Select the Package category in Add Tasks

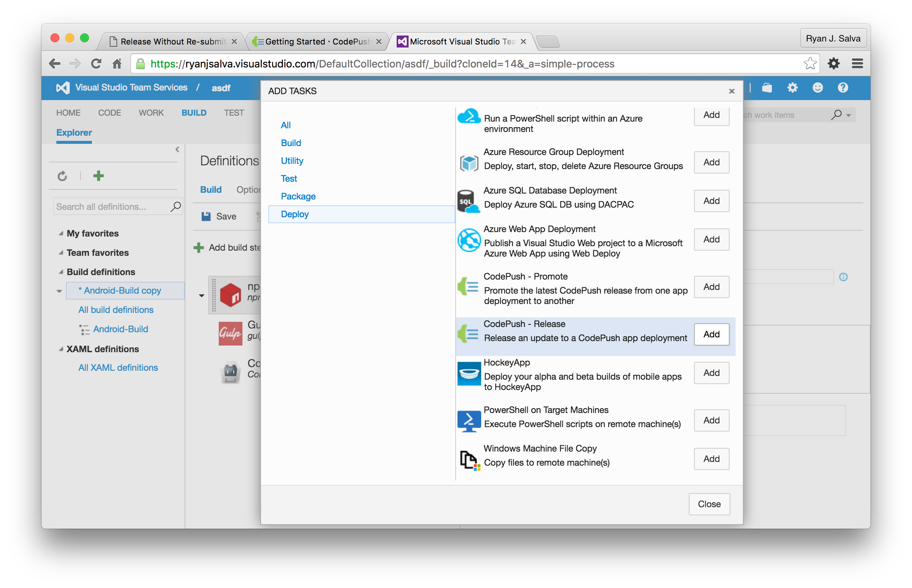298,196
